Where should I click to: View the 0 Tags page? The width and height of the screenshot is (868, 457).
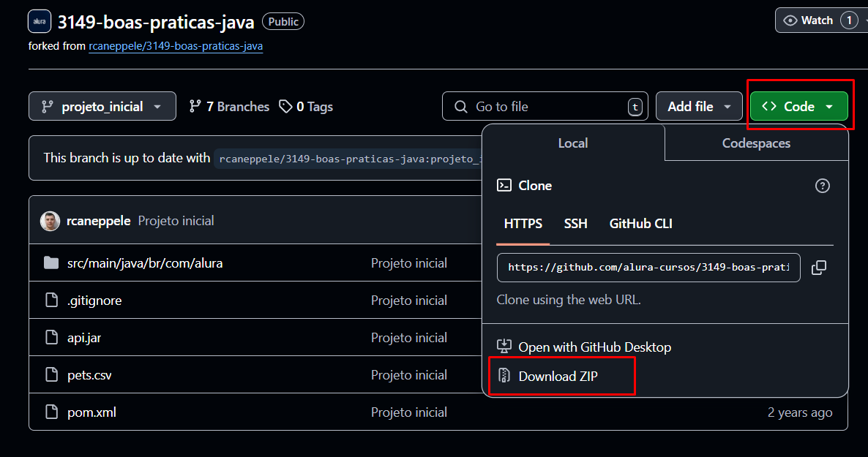(306, 106)
